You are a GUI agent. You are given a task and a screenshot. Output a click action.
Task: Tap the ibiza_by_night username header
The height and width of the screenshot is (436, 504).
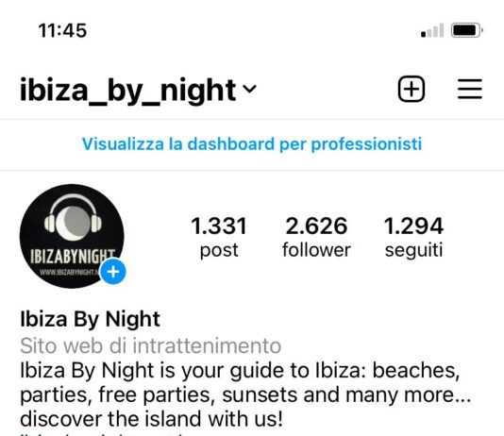pyautogui.click(x=128, y=91)
